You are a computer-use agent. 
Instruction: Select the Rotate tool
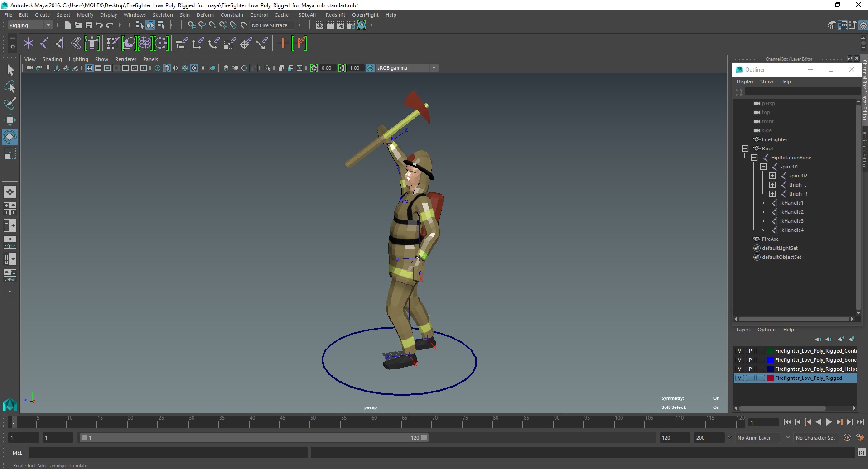[10, 136]
